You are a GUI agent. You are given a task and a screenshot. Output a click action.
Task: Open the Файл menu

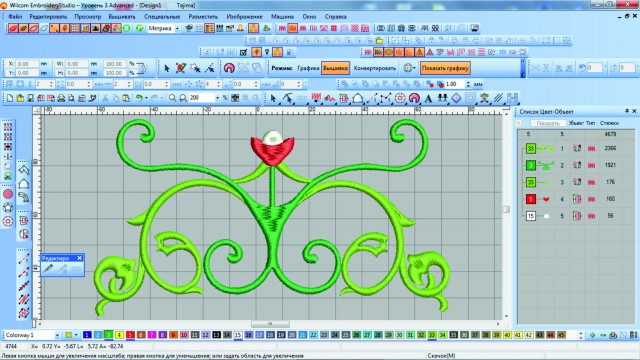pyautogui.click(x=15, y=17)
